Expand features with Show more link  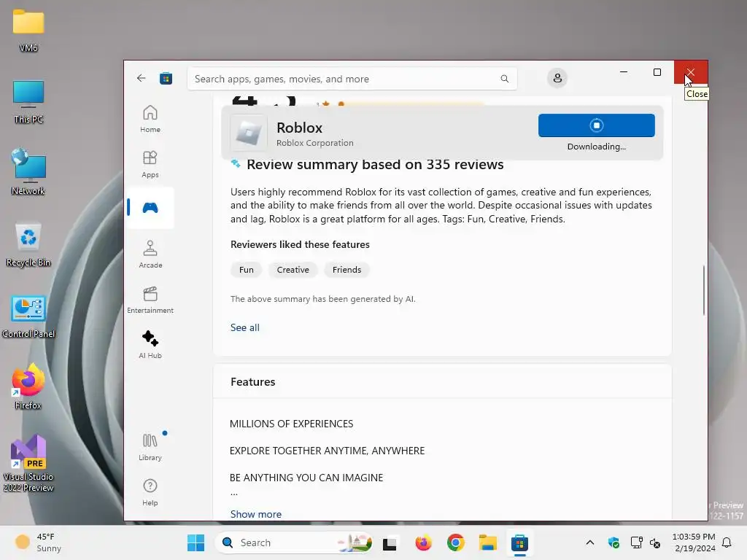(256, 514)
